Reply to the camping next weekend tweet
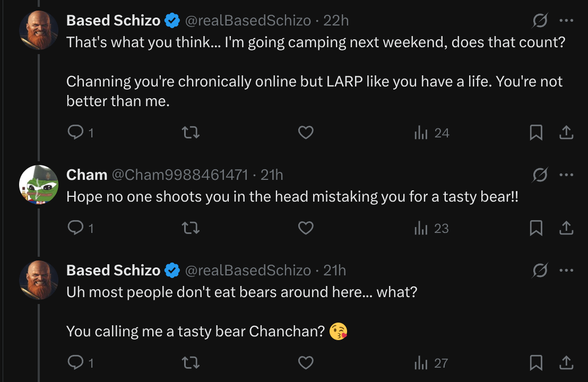588x382 pixels. (x=75, y=133)
